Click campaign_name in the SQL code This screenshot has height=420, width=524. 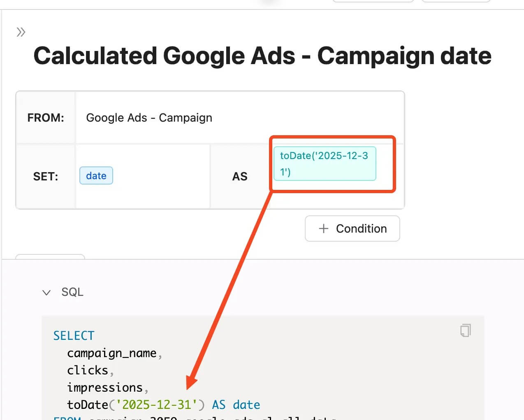coord(112,353)
